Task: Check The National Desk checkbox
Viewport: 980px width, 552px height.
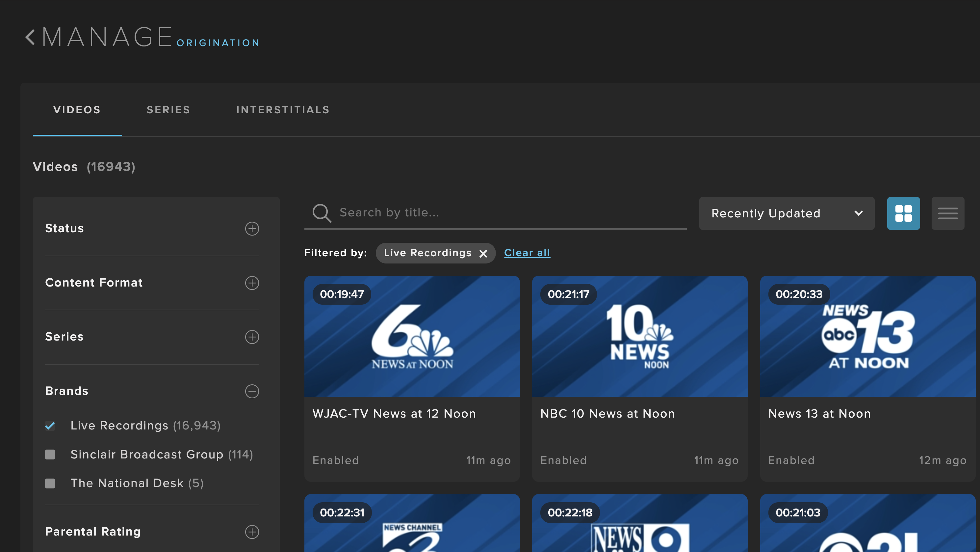Action: click(50, 483)
